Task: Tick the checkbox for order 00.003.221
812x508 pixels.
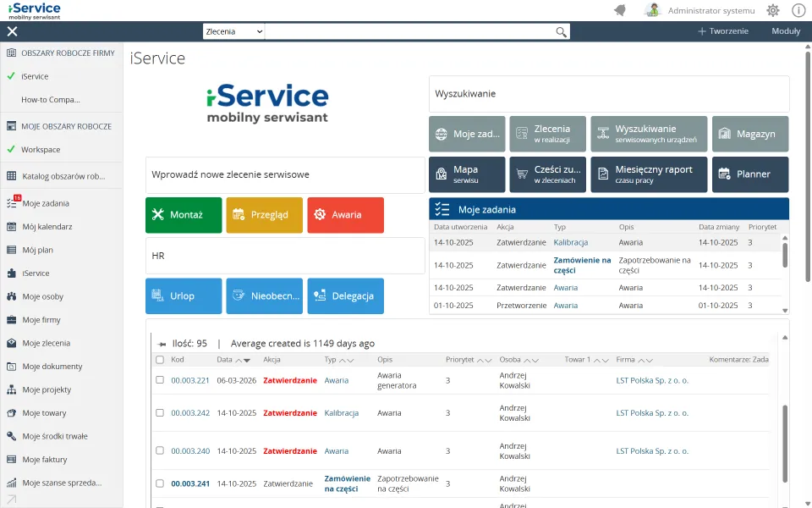Action: pyautogui.click(x=160, y=380)
